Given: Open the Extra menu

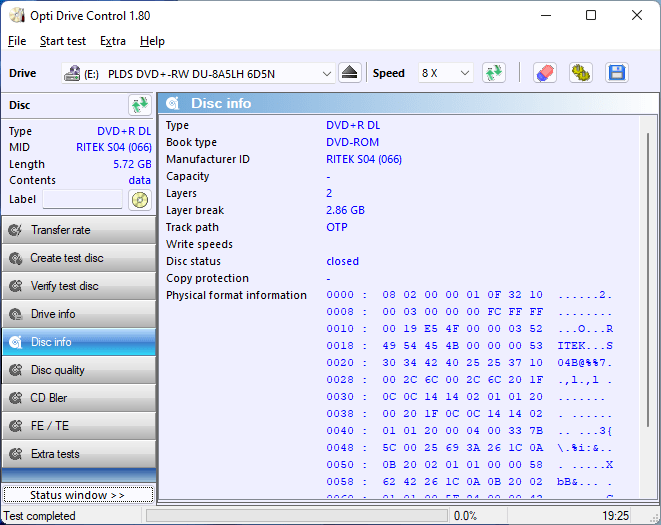Looking at the screenshot, I should [x=113, y=41].
